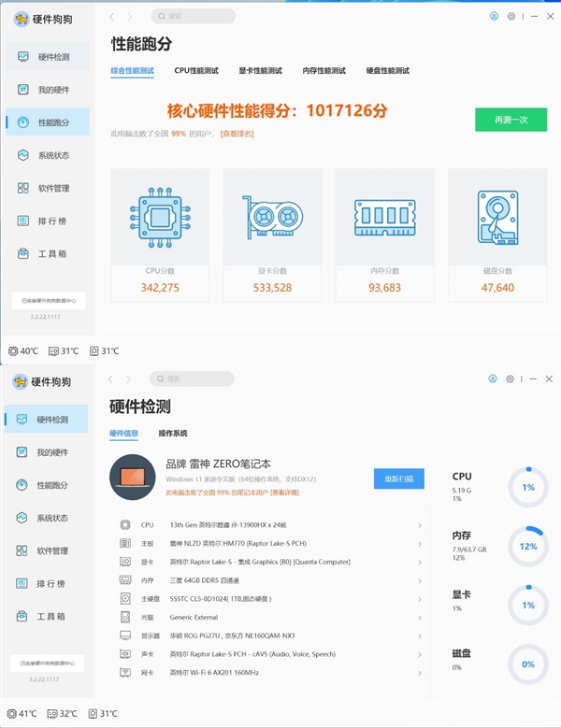Click the graphics card score icon
Image resolution: width=561 pixels, height=728 pixels.
tap(273, 218)
